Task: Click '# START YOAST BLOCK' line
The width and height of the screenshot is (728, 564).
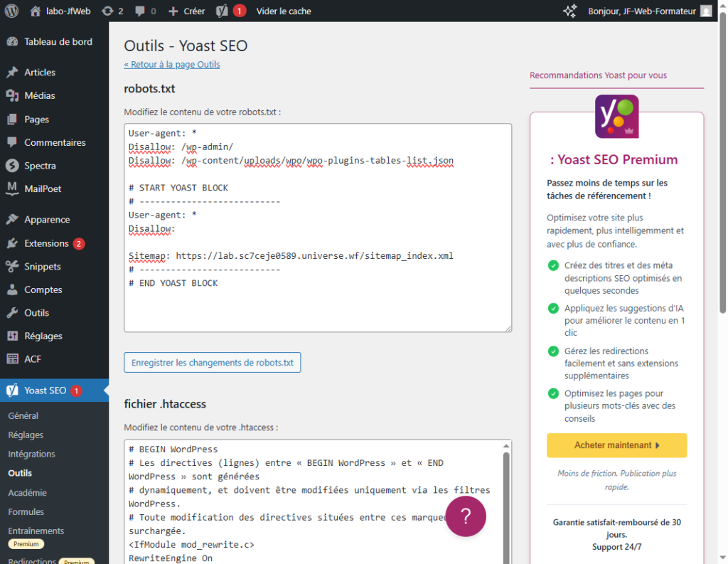Action: pos(178,188)
